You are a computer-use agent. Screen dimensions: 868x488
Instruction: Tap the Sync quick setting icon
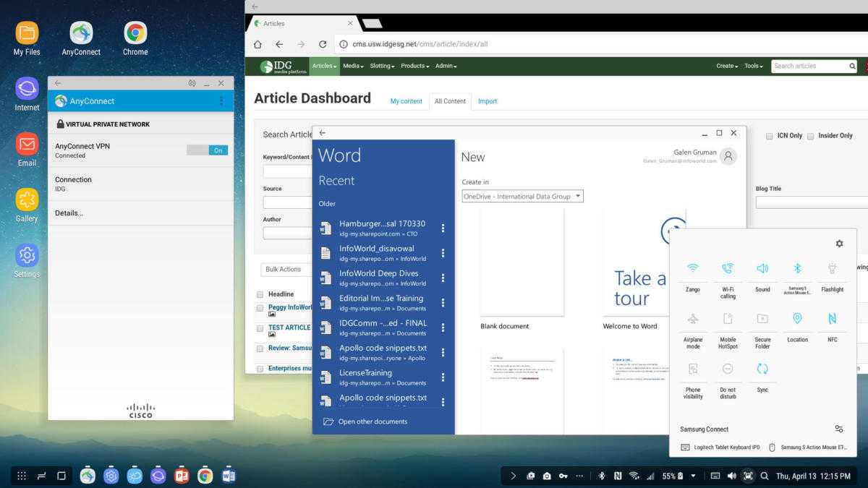click(762, 369)
